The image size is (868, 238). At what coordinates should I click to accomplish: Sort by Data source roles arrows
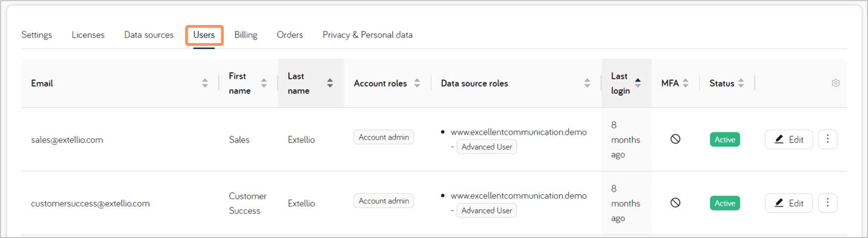pos(588,84)
